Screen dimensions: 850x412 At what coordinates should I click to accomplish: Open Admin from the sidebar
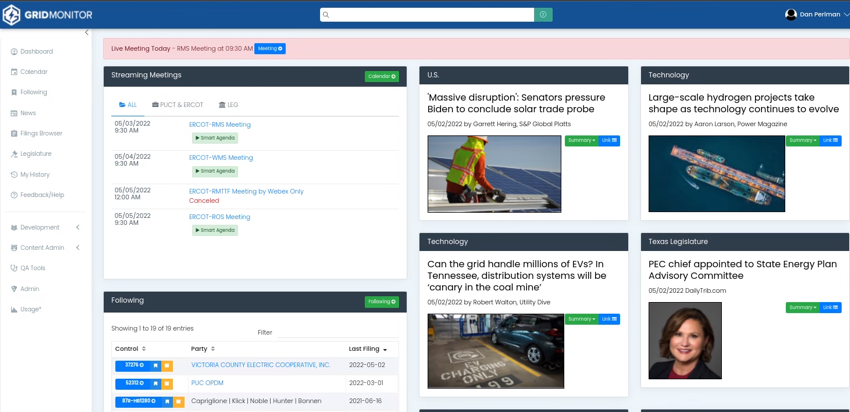click(x=25, y=289)
